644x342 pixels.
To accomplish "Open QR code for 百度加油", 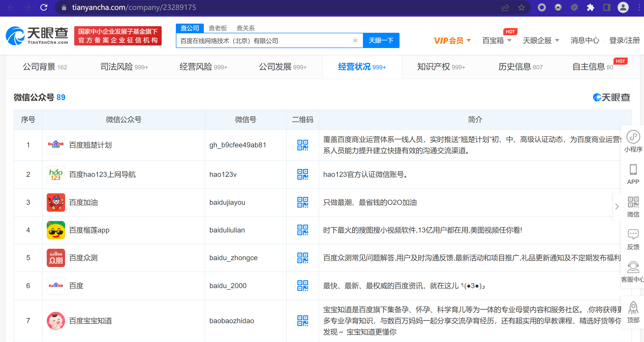I will click(303, 202).
